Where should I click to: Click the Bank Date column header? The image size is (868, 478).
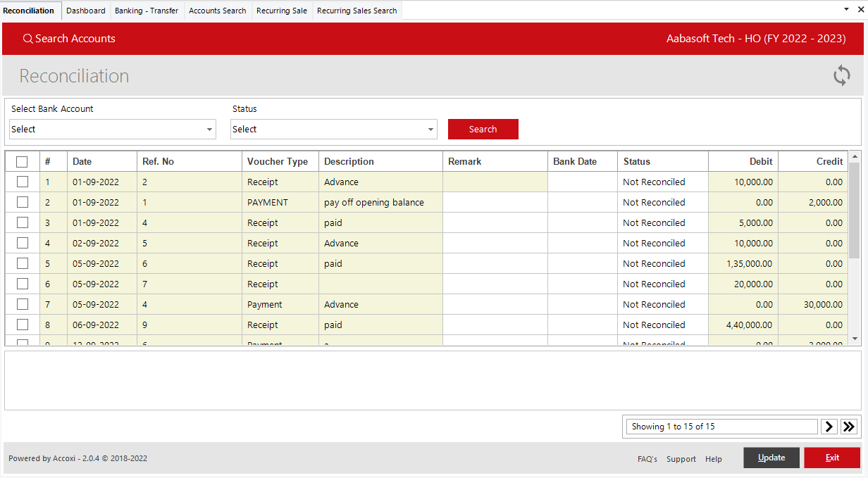[x=583, y=162]
